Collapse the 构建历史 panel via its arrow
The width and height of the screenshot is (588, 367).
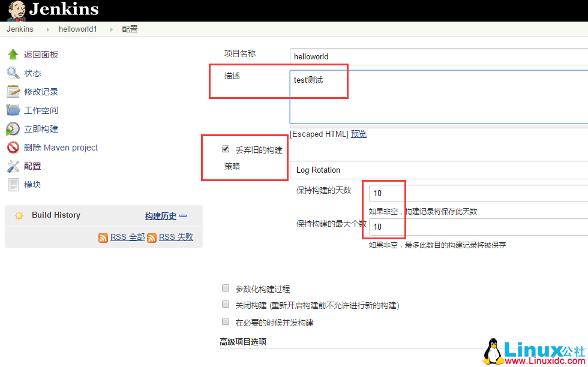tap(184, 215)
